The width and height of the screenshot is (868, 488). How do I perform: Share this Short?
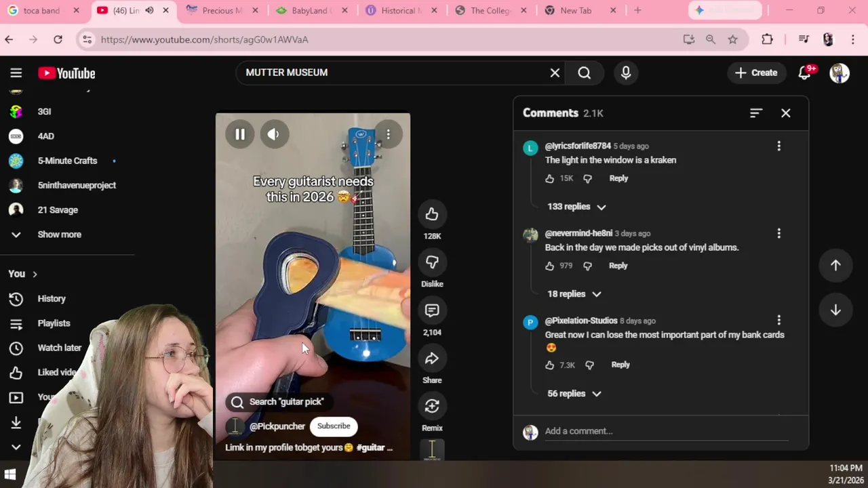(432, 359)
